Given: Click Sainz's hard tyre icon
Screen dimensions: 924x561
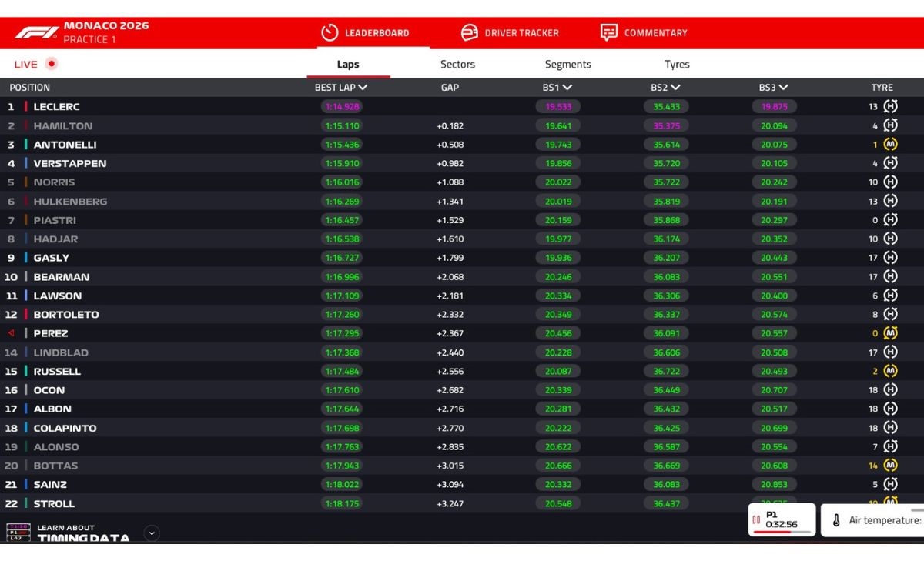Looking at the screenshot, I should [891, 484].
